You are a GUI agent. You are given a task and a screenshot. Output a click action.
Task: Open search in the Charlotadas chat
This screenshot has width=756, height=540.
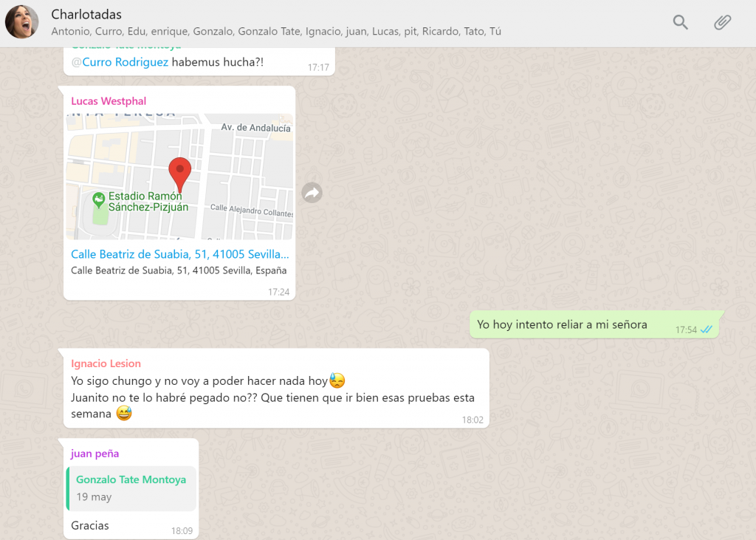(x=680, y=22)
